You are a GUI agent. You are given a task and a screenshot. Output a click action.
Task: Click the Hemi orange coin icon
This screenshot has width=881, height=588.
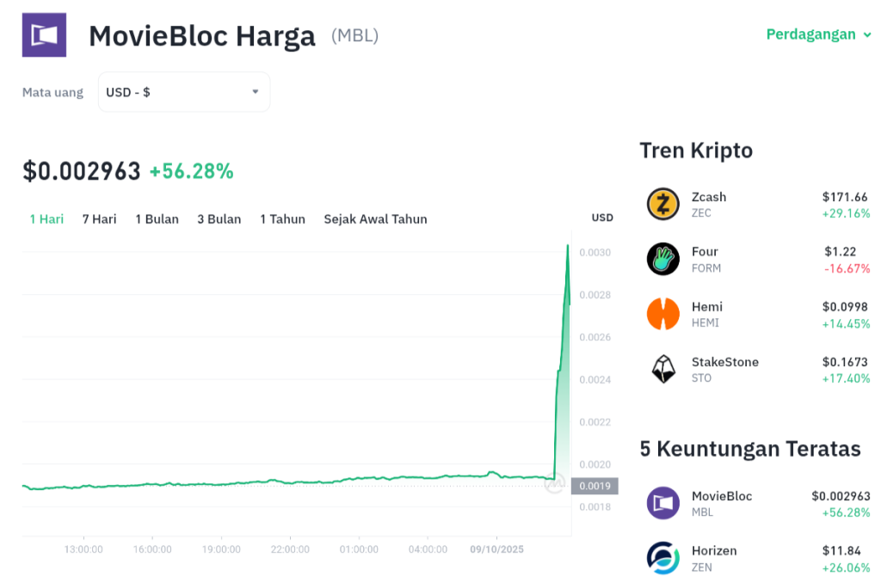click(663, 314)
